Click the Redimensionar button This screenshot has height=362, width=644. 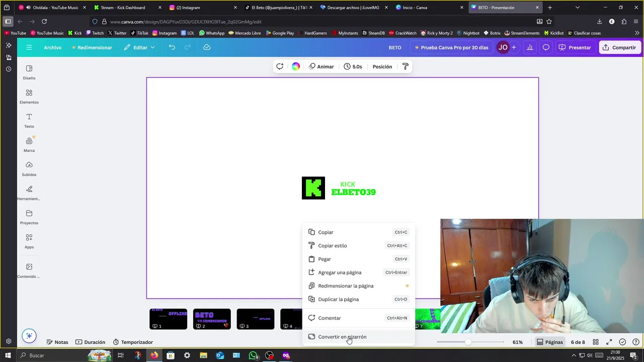tap(92, 47)
